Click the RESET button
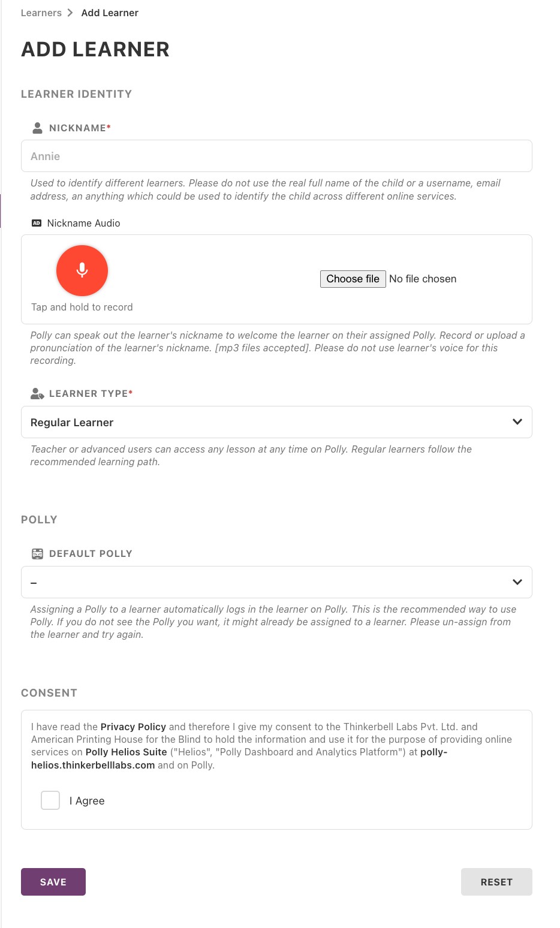This screenshot has width=560, height=928. 496,882
